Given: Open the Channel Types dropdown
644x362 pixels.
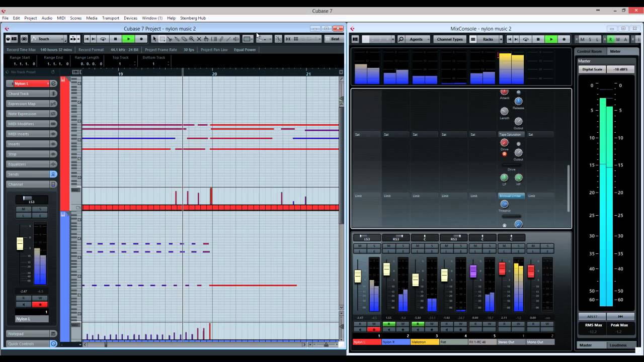Looking at the screenshot, I should click(x=450, y=39).
